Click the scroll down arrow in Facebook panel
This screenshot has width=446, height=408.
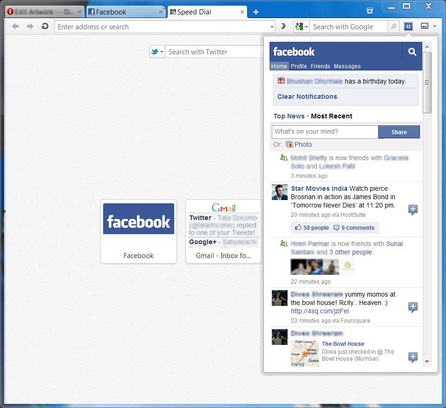[x=427, y=361]
